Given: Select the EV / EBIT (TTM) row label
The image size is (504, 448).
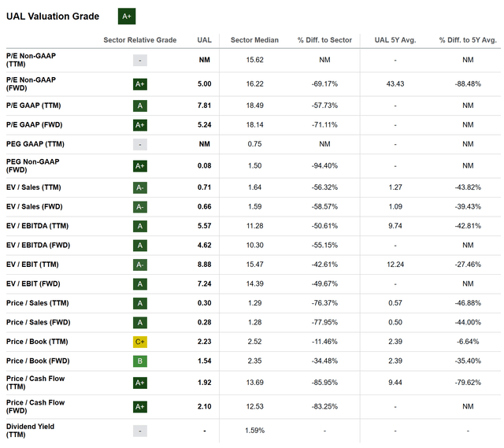Looking at the screenshot, I should click(x=32, y=265).
